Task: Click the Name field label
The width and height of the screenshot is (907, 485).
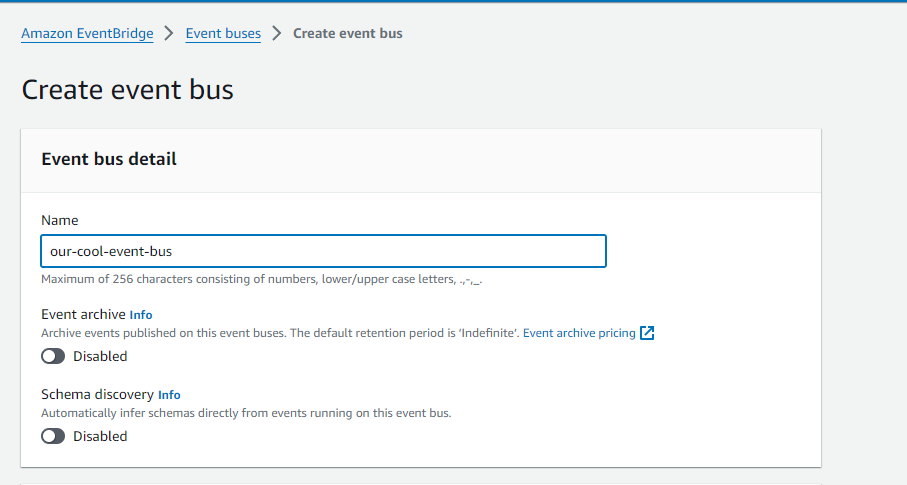Action: (x=60, y=221)
